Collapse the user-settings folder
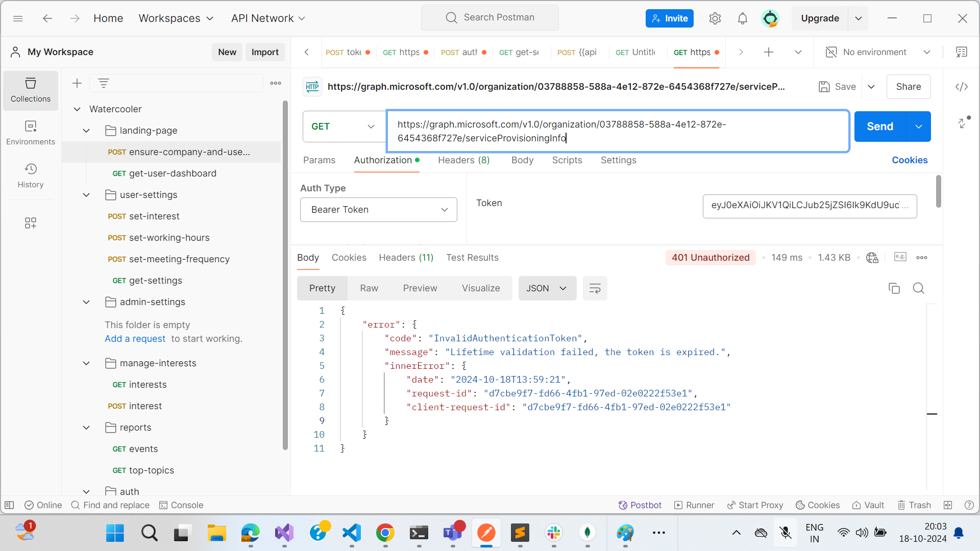The width and height of the screenshot is (980, 551). point(86,195)
